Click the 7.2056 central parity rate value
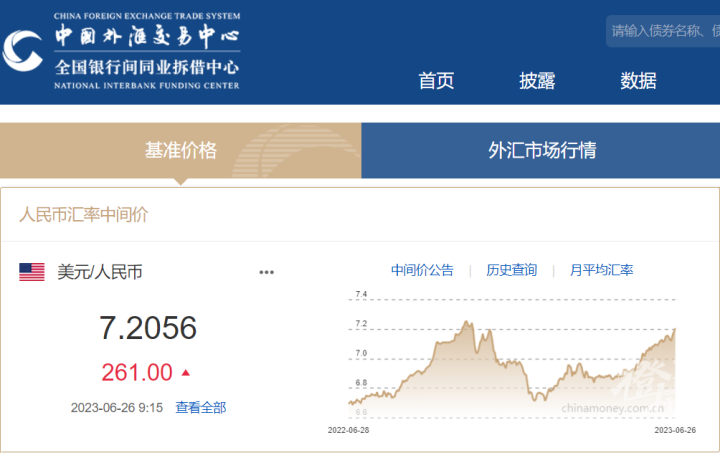The height and width of the screenshot is (453, 720). (x=148, y=328)
